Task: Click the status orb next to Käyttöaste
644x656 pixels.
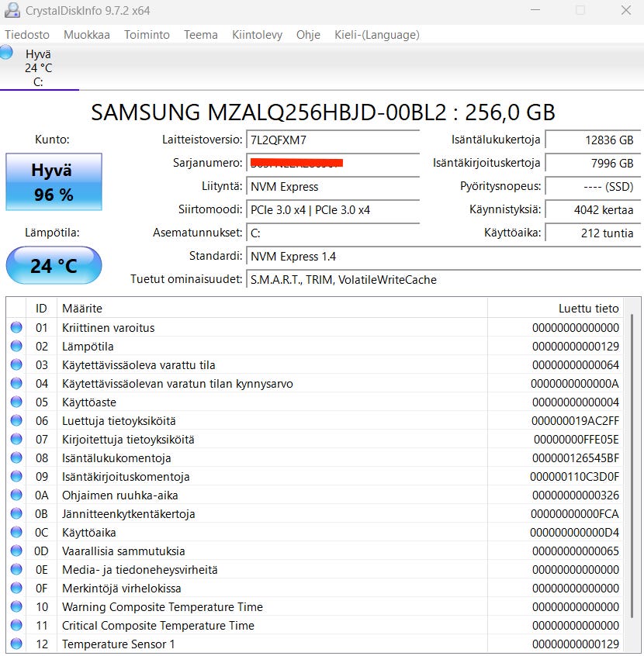Action: pos(16,402)
